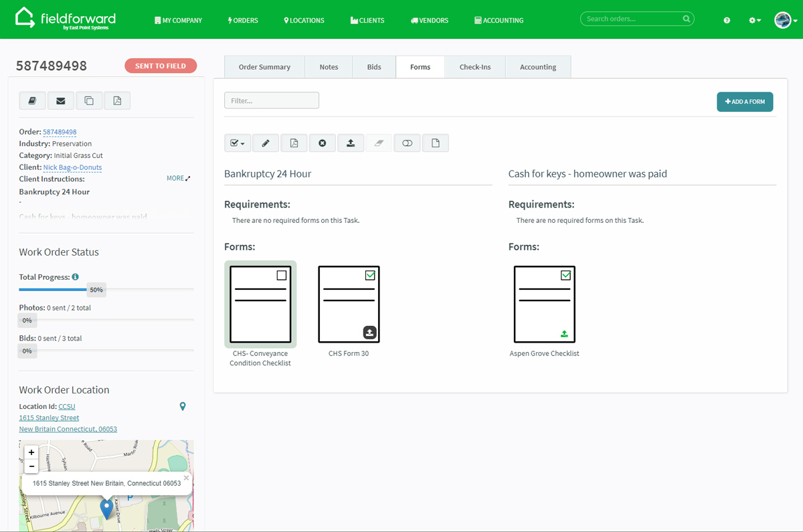Open the order notes book icon
The height and width of the screenshot is (532, 803).
(32, 100)
